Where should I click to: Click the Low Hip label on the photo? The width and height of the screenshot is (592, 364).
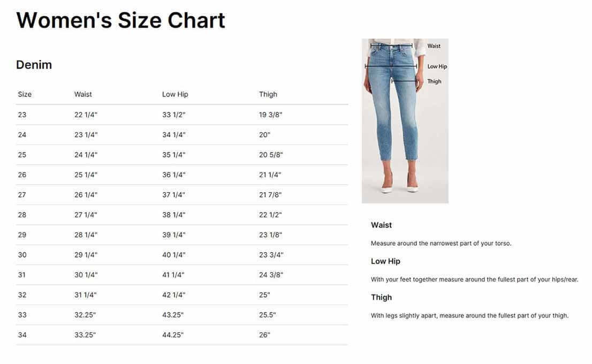coord(437,66)
